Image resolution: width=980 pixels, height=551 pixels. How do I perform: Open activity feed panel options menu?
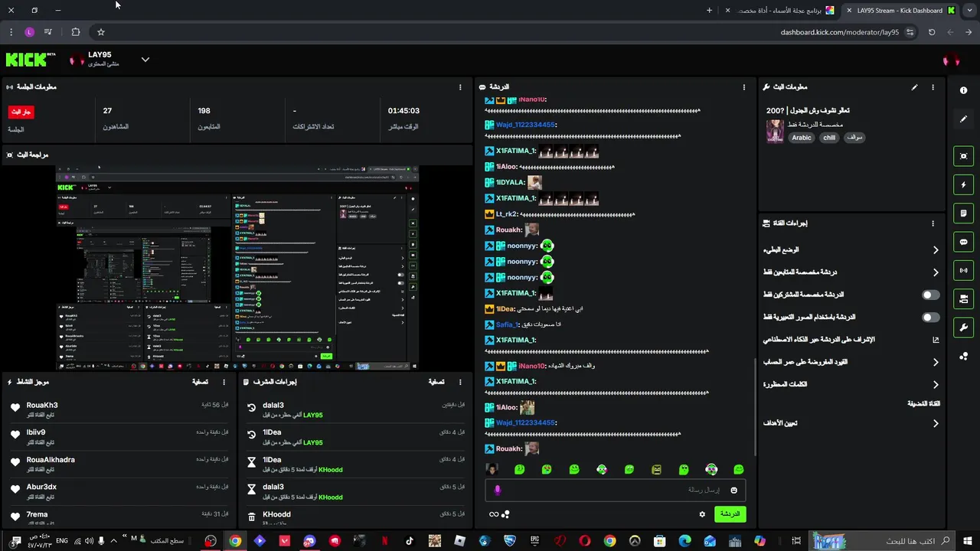pos(224,382)
